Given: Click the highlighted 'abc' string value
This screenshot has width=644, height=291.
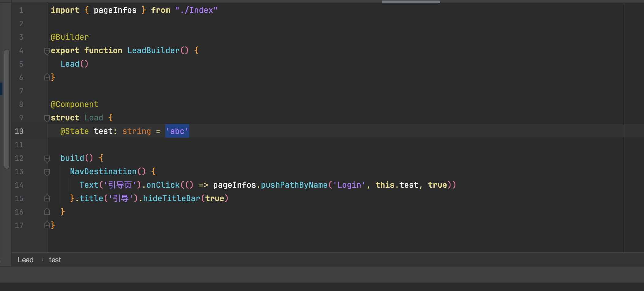Looking at the screenshot, I should pos(177,131).
